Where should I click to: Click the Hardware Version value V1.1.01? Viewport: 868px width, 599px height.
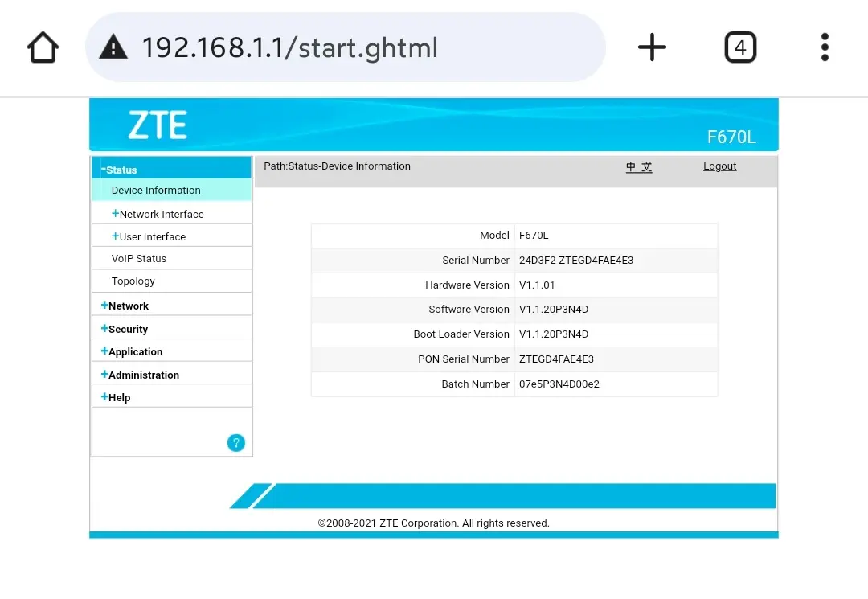[x=537, y=285]
